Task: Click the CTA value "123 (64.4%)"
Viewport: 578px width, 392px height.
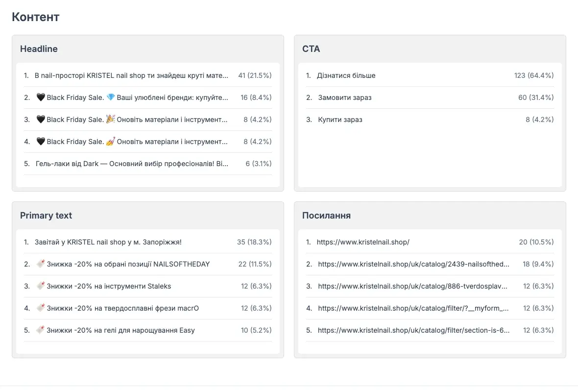Action: tap(534, 75)
